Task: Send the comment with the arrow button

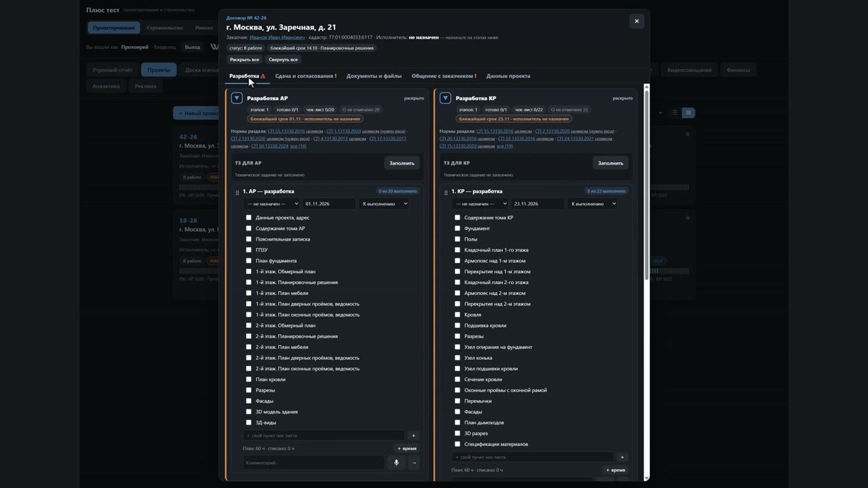Action: [x=414, y=463]
